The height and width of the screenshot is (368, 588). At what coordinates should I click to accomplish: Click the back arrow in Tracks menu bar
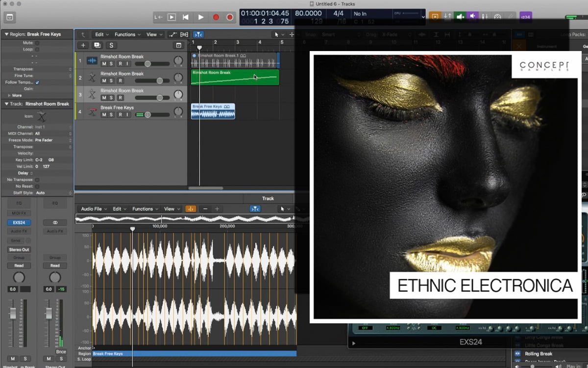pos(83,34)
